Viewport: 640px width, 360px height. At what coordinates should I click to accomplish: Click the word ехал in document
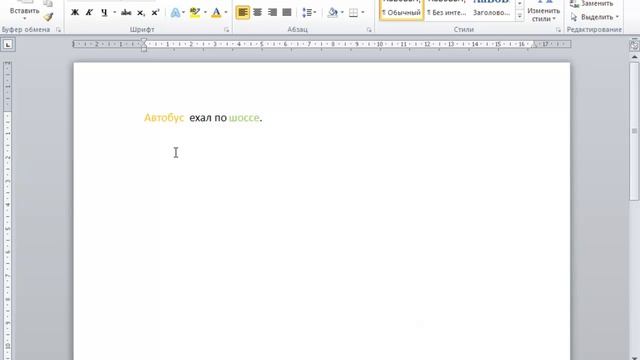click(x=200, y=118)
